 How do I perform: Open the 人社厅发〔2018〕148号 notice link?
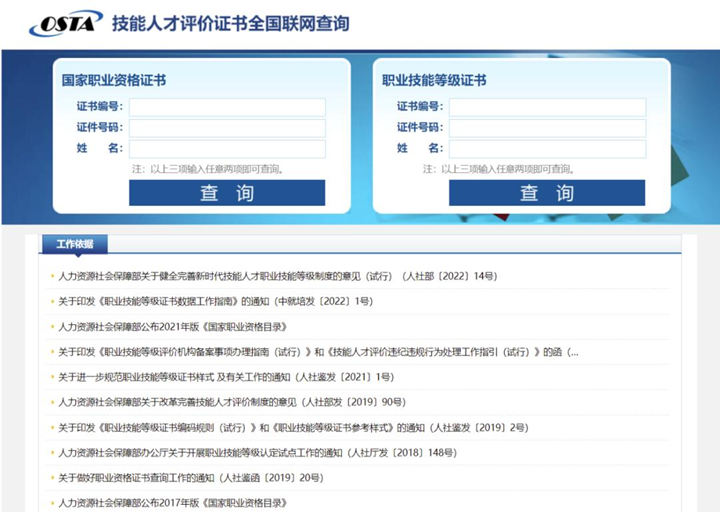coord(257,453)
